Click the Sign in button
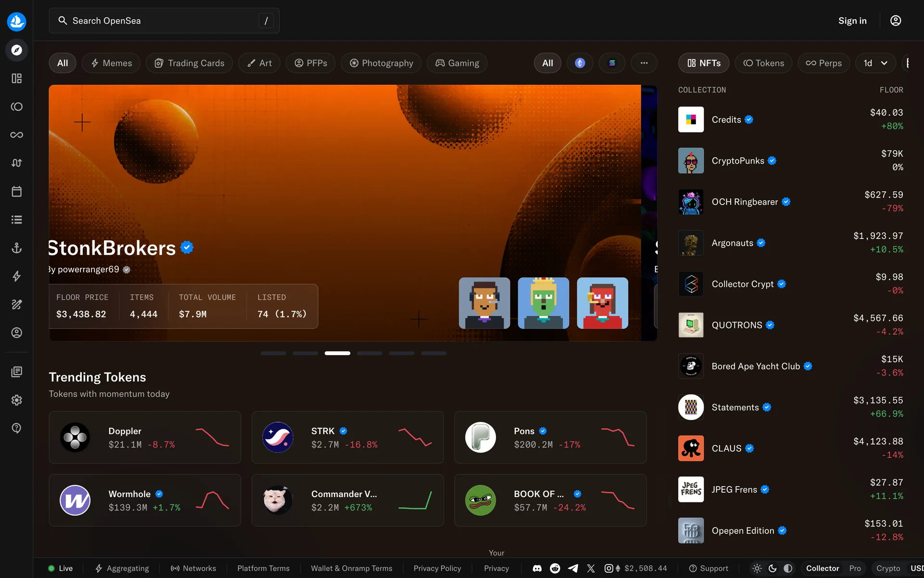The image size is (924, 578). tap(852, 21)
